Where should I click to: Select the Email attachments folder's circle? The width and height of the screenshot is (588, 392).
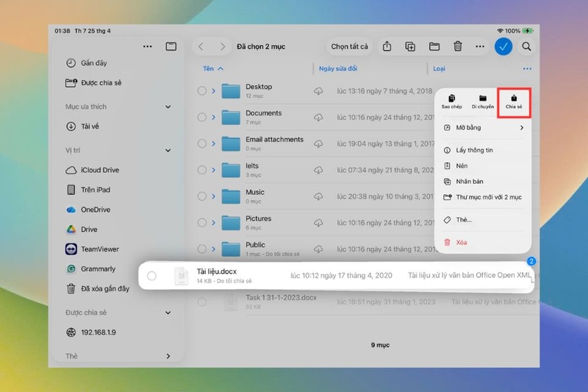point(201,143)
